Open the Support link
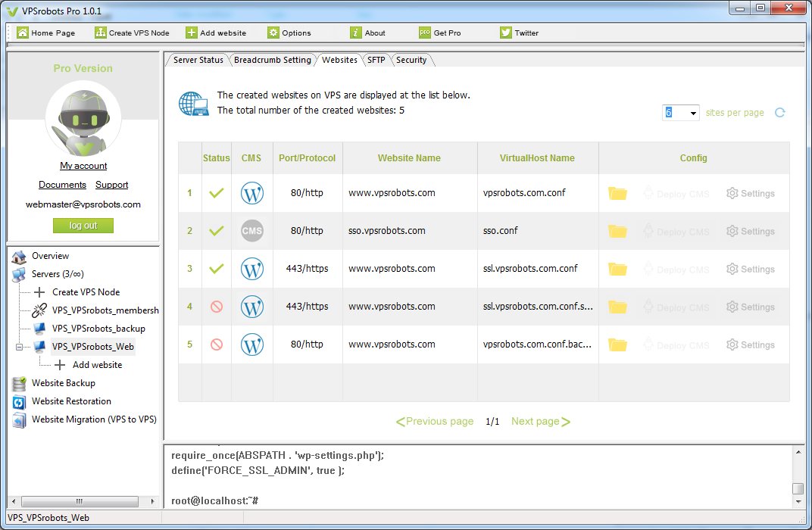Image resolution: width=812 pixels, height=530 pixels. [111, 185]
